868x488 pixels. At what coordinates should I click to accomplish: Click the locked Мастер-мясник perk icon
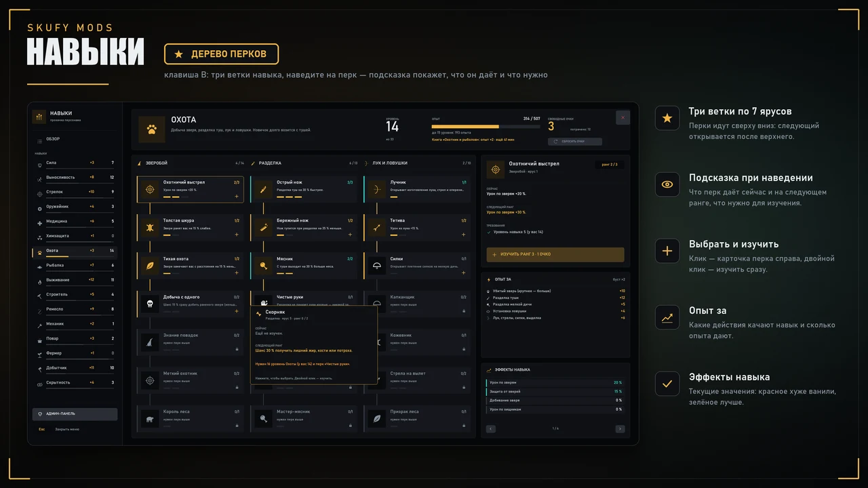pyautogui.click(x=263, y=419)
